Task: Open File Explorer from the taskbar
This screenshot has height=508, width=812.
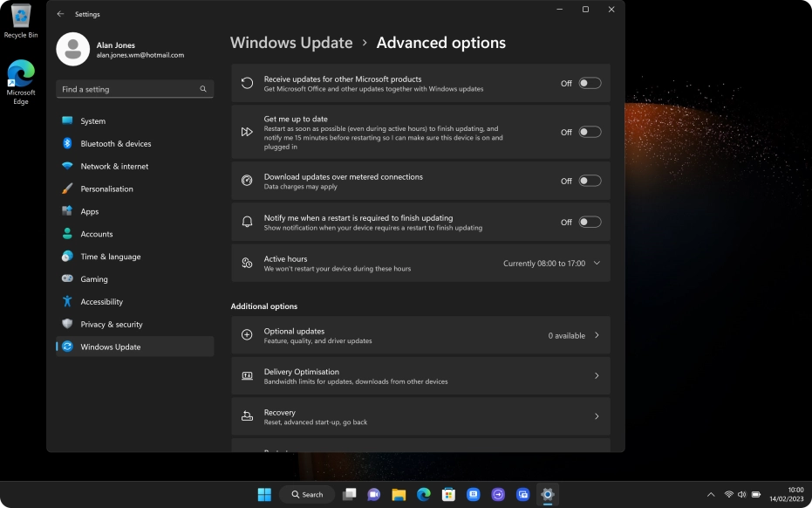Action: pyautogui.click(x=399, y=494)
